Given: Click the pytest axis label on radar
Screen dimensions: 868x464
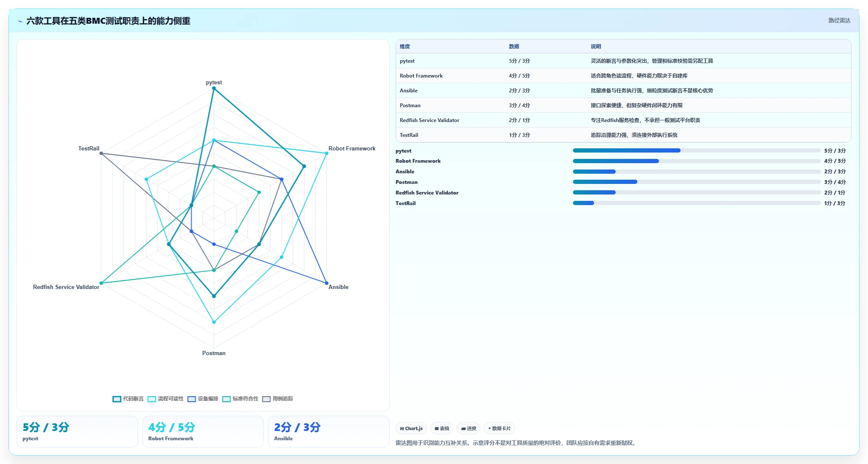Looking at the screenshot, I should (214, 83).
